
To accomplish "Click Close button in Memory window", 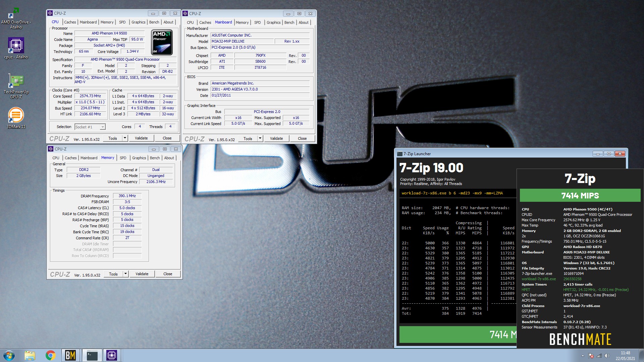I will [x=168, y=274].
